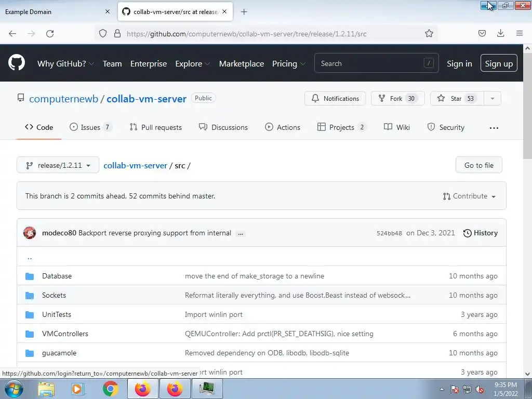
Task: Click the guacamole folder icon
Action: click(30, 353)
